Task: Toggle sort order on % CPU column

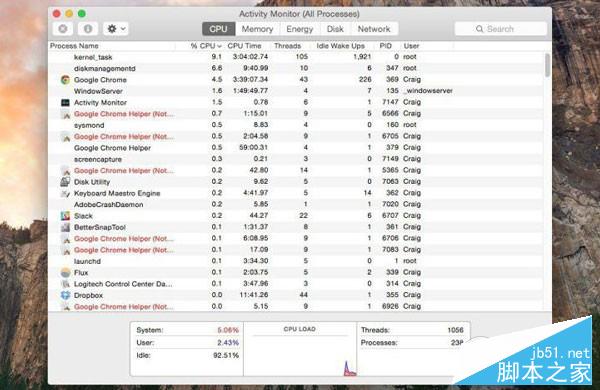Action: (206, 46)
